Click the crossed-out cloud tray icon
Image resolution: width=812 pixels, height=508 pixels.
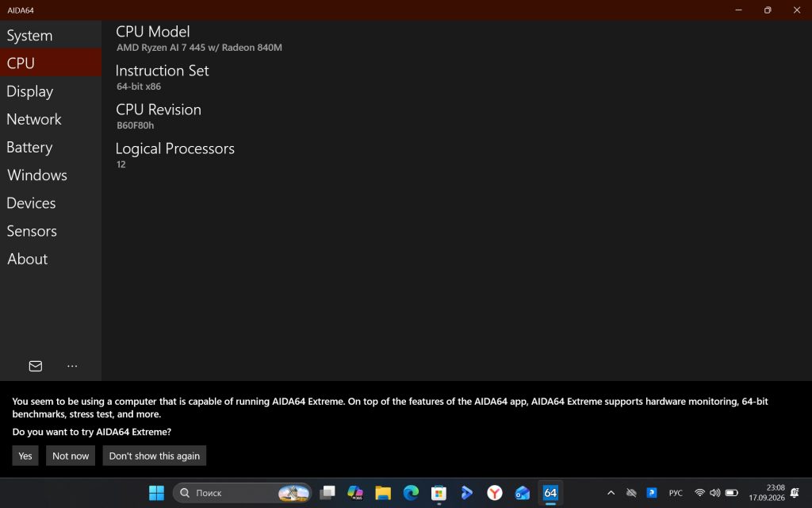pyautogui.click(x=631, y=493)
